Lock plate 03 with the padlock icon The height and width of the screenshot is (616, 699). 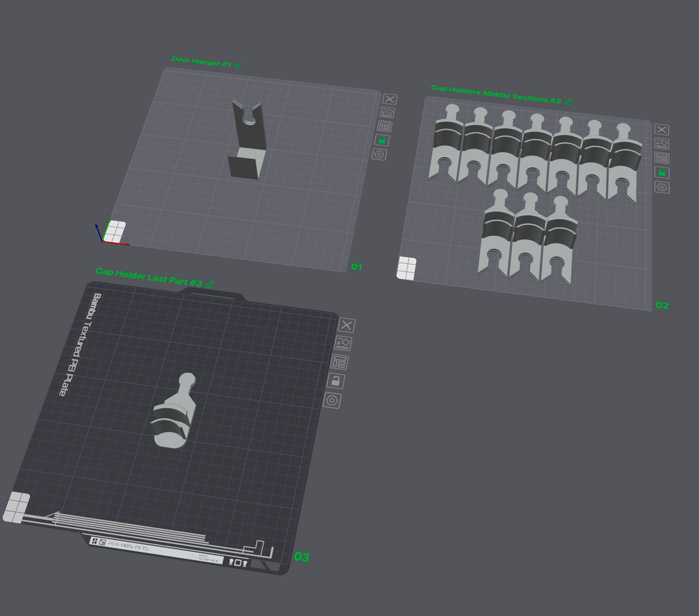click(336, 381)
